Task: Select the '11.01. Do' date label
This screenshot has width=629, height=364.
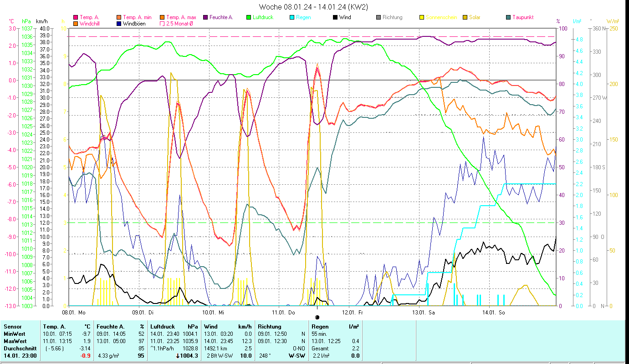Action: (283, 312)
